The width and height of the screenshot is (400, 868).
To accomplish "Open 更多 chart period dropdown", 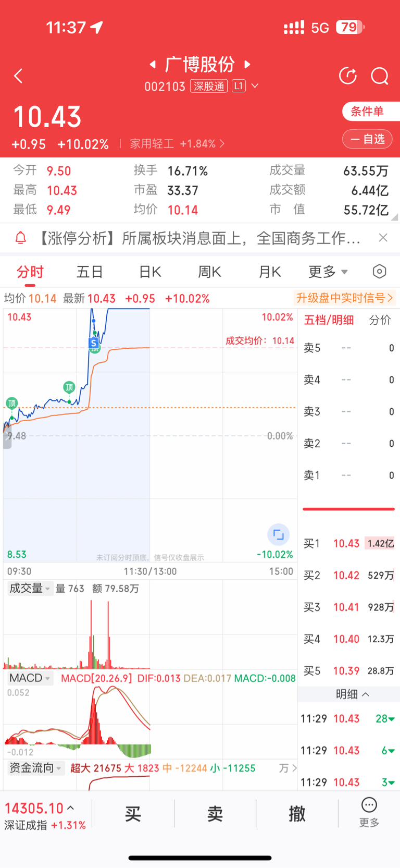I will coord(328,272).
